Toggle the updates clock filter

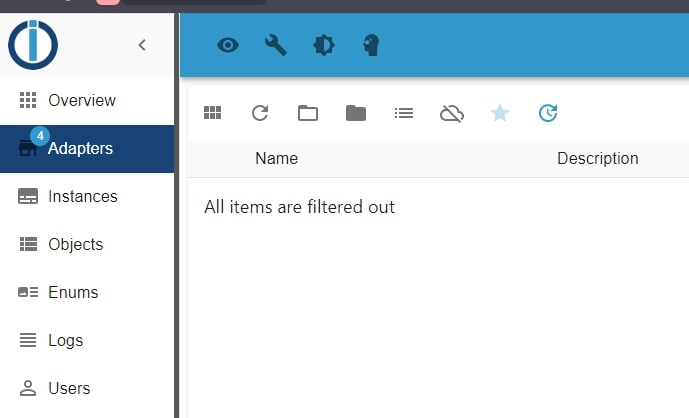click(x=548, y=113)
